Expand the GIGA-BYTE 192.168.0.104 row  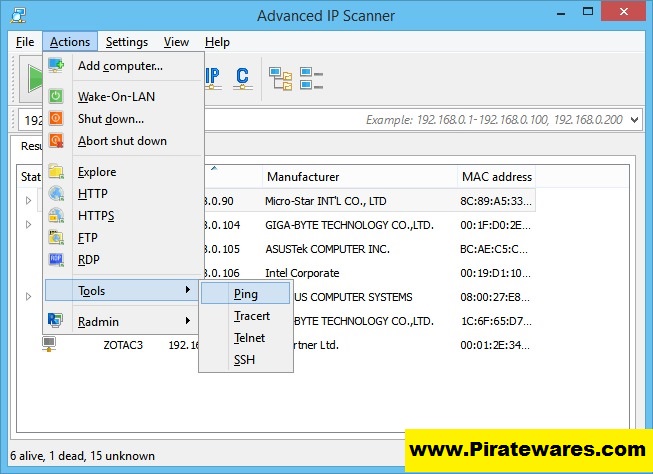click(28, 225)
